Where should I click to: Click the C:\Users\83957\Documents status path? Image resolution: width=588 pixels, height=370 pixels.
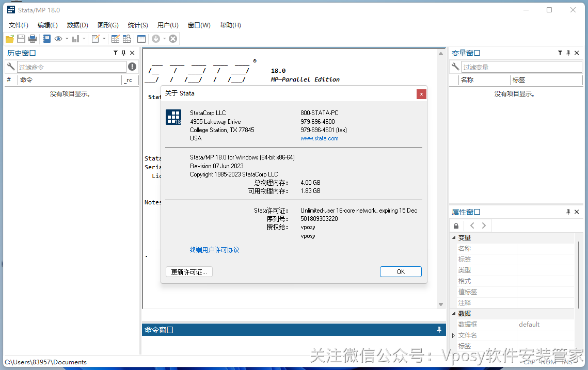(46, 362)
